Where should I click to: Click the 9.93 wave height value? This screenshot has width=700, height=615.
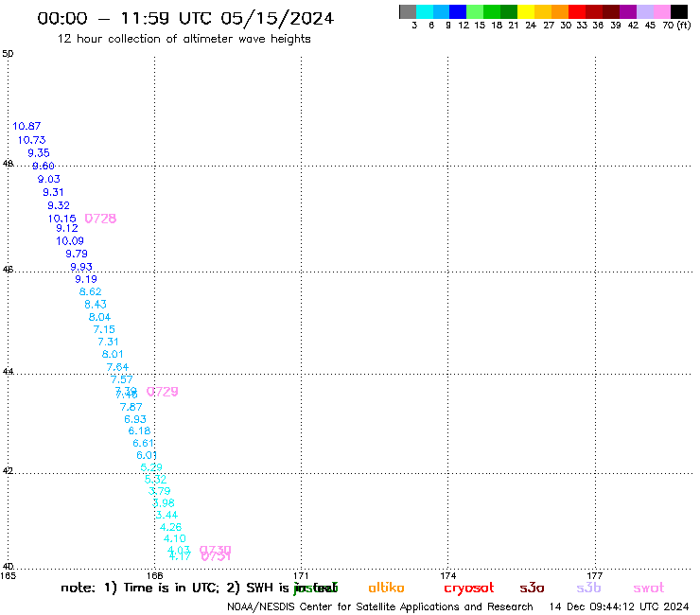[81, 267]
